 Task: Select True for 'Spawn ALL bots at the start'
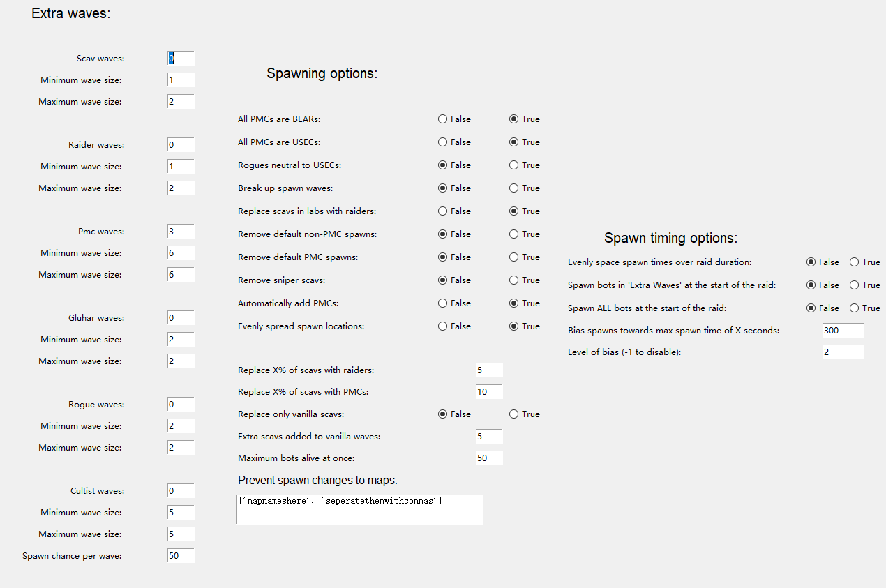(855, 308)
